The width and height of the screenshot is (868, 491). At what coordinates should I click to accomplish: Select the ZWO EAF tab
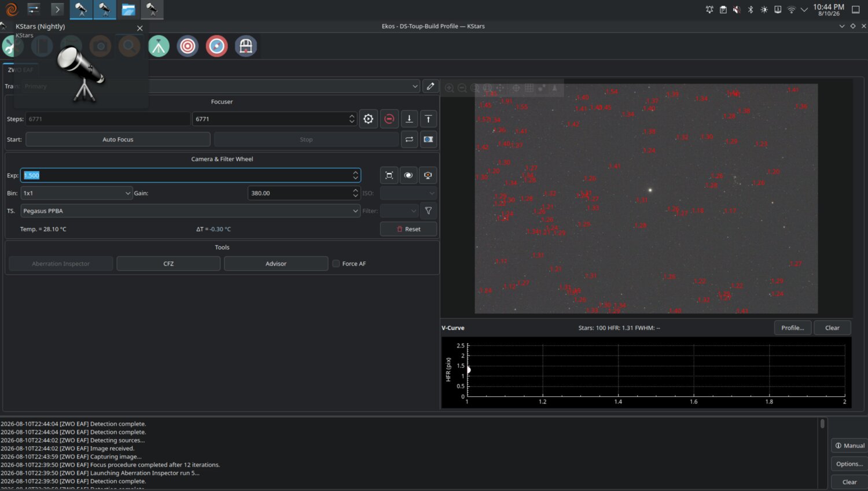tap(21, 70)
